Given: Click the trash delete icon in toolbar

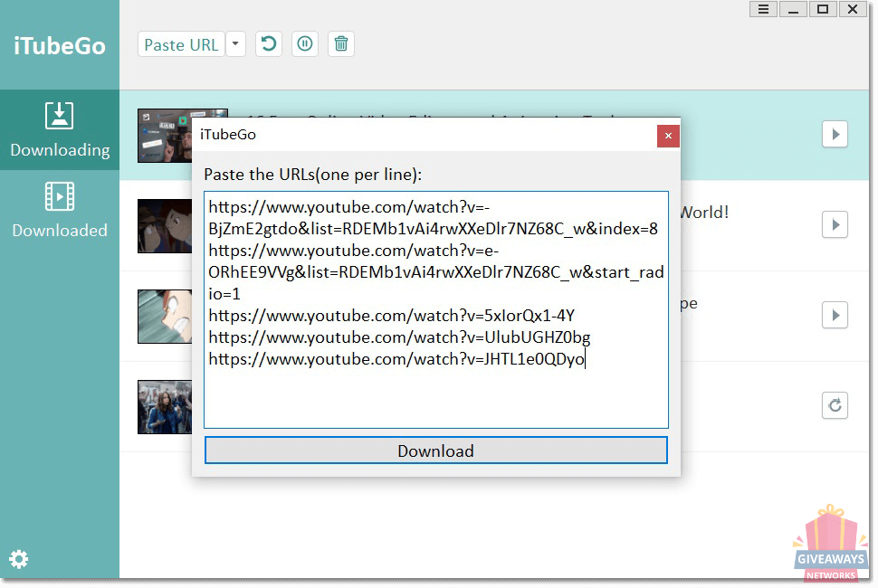Looking at the screenshot, I should (x=341, y=43).
